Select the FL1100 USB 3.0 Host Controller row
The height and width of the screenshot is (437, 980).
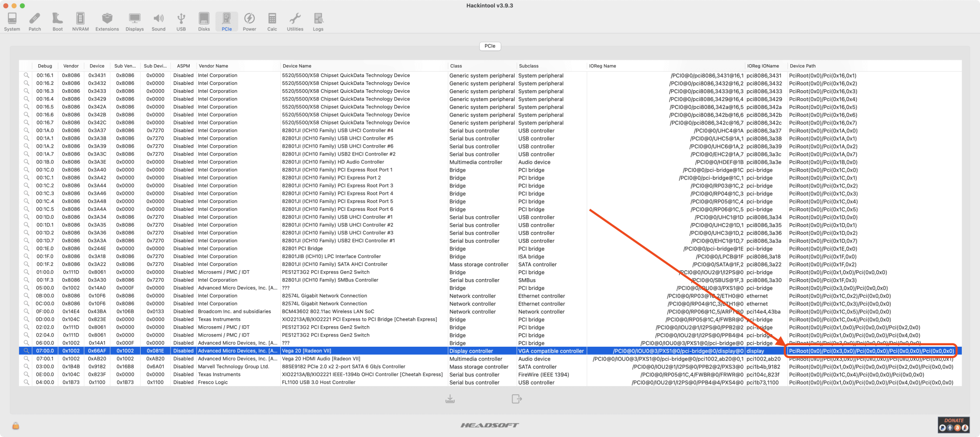pyautogui.click(x=490, y=382)
